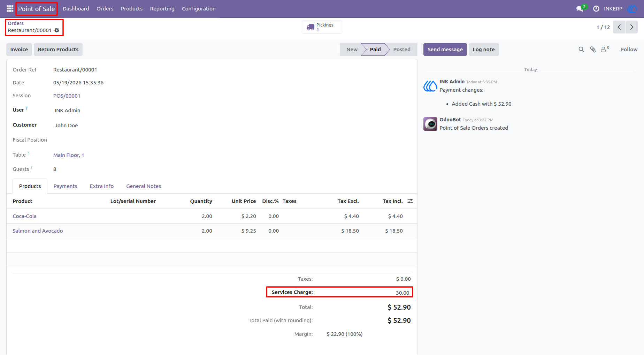This screenshot has width=644, height=355.
Task: Open the conversations chat icon
Action: (580, 9)
